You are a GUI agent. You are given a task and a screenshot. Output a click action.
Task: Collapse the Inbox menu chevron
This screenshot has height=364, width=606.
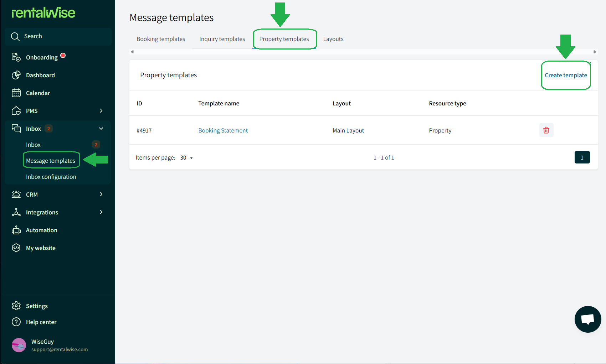coord(101,129)
